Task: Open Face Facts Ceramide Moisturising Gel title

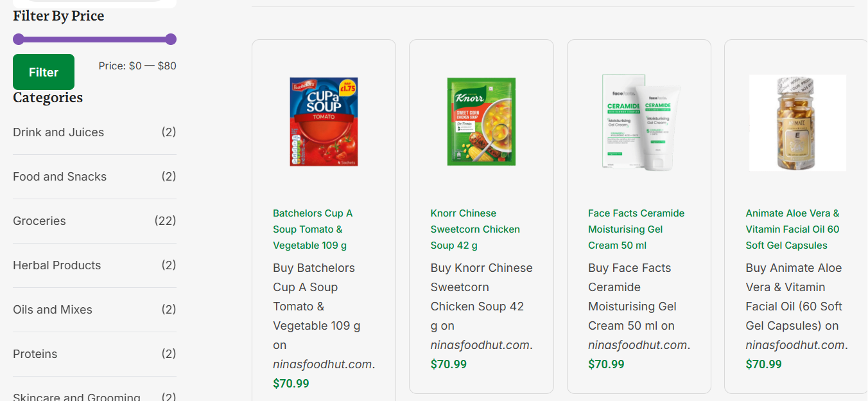Action: coord(636,229)
